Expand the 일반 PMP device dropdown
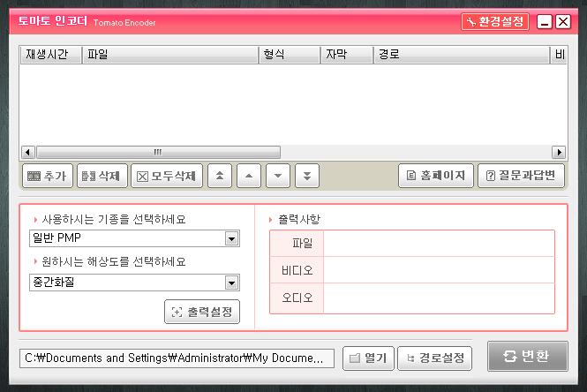The height and width of the screenshot is (392, 587). pyautogui.click(x=232, y=238)
